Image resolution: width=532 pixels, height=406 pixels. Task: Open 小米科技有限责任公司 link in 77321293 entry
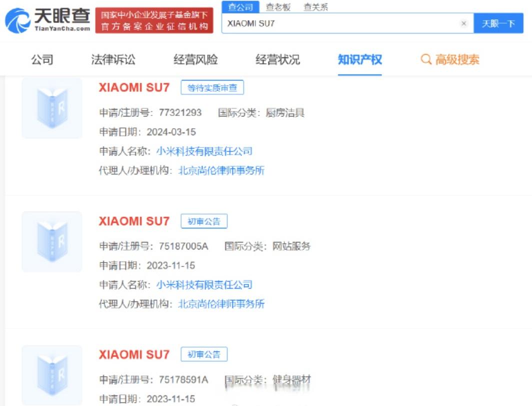tap(204, 151)
